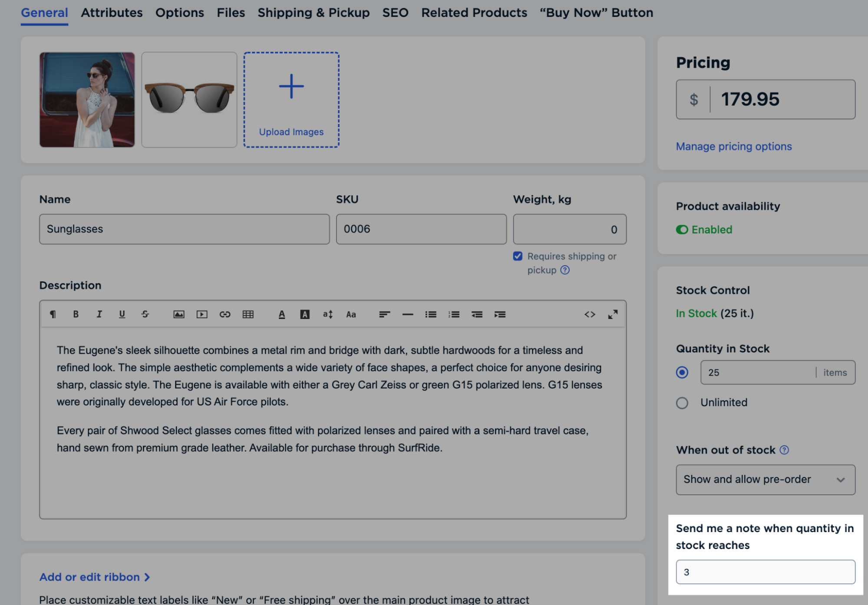Expand Add or edit ribbon options

[95, 577]
